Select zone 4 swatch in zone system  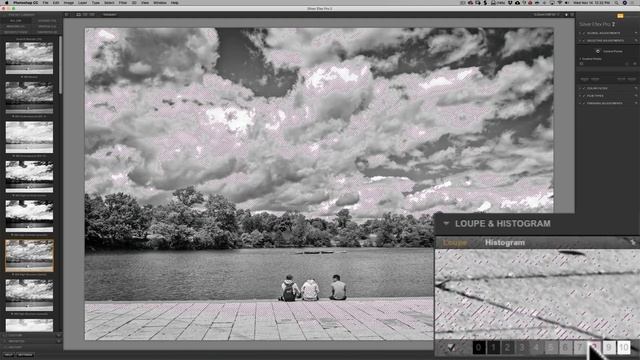click(536, 347)
